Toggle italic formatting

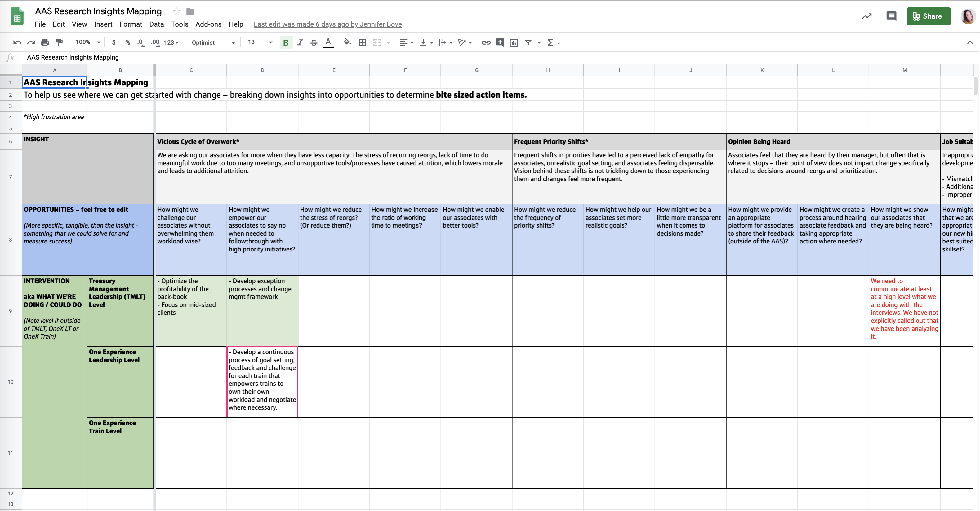(300, 42)
